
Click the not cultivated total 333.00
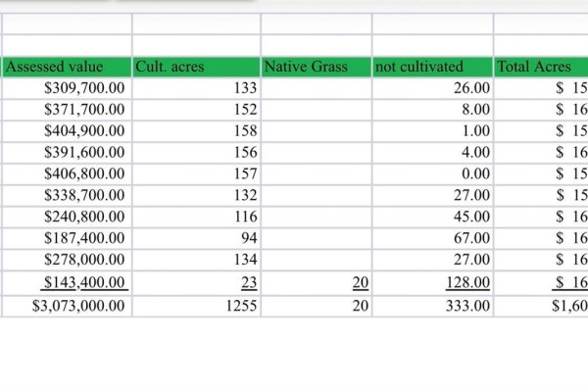pos(433,306)
